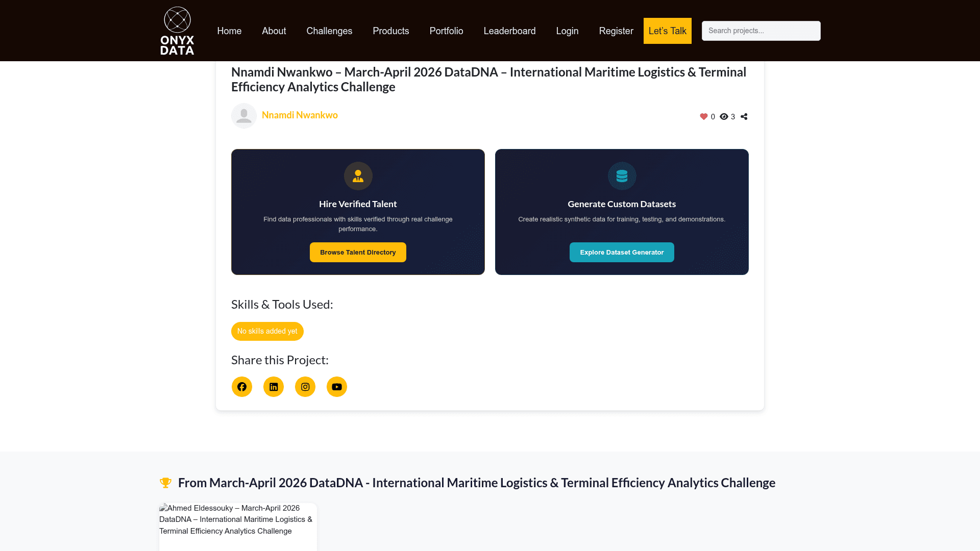Screen dimensions: 980x551
Task: Open Ahmed Eldessouky project thumbnail
Action: pyautogui.click(x=238, y=527)
